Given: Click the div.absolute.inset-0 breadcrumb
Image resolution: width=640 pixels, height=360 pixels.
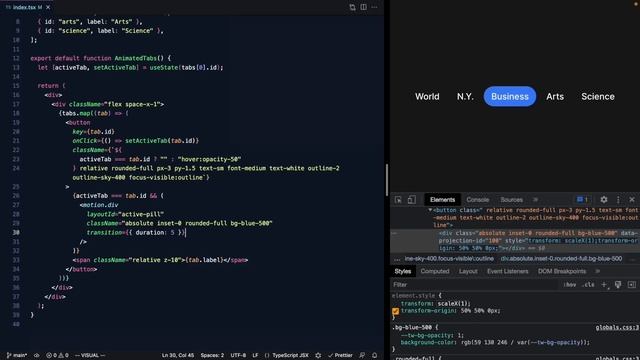Looking at the screenshot, I should 561,259.
